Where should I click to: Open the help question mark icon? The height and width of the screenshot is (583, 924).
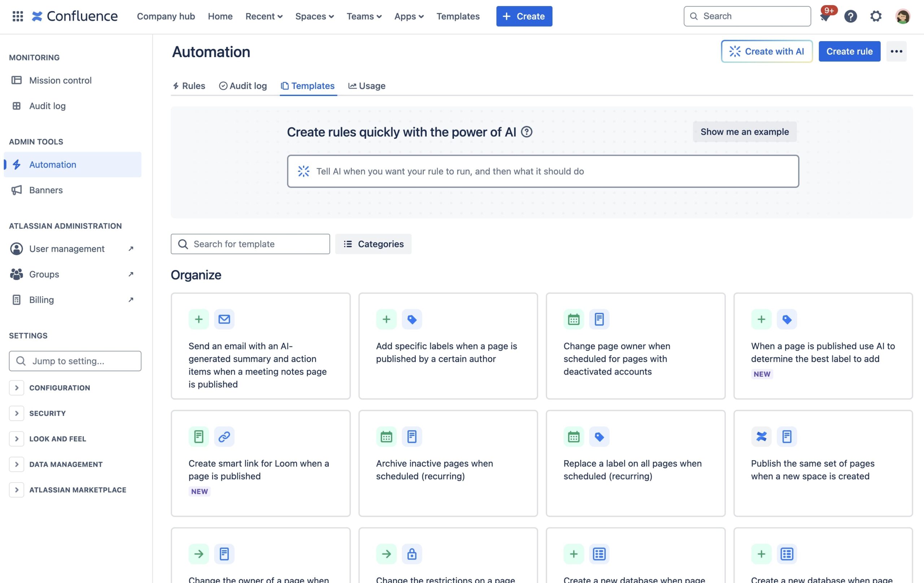850,16
